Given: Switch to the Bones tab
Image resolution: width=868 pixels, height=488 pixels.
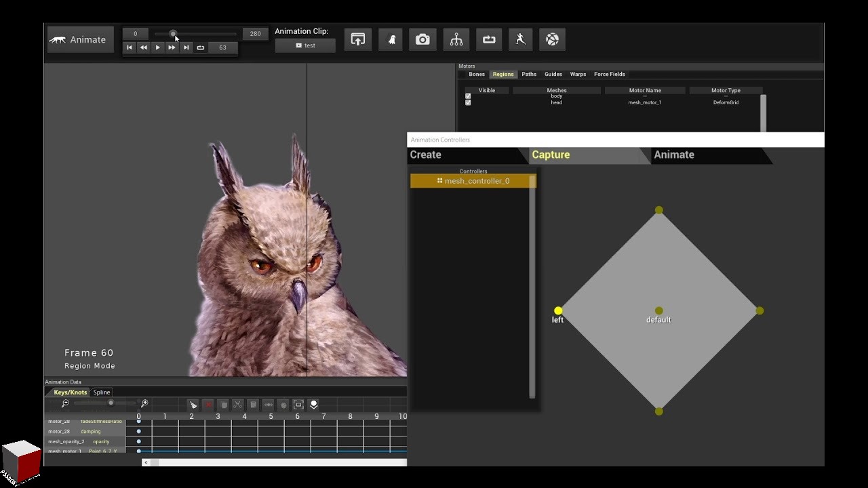Looking at the screenshot, I should (x=477, y=74).
